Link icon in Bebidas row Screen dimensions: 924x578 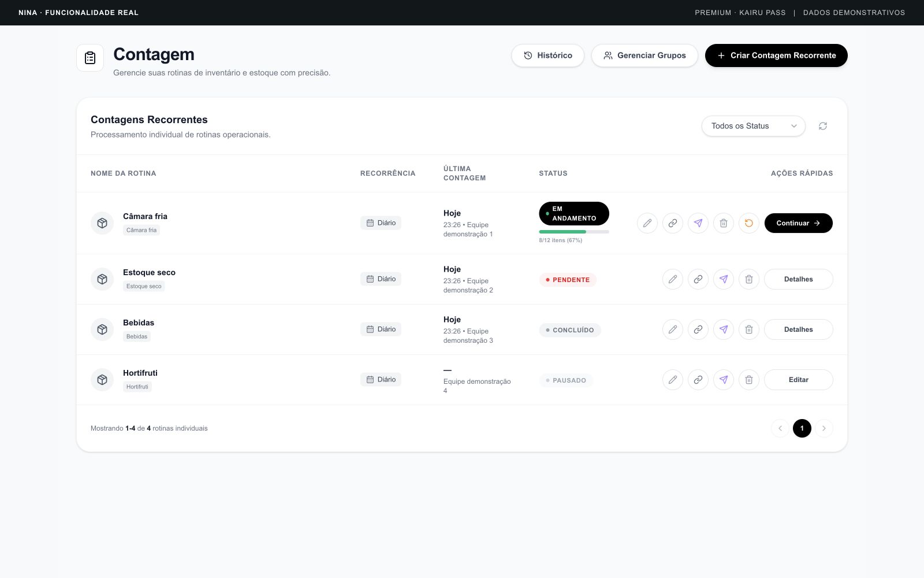[698, 329]
